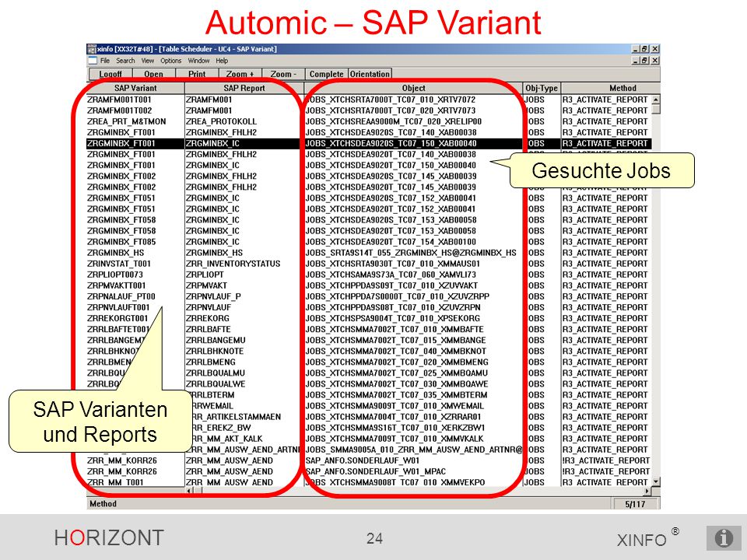
Task: Select variant ZRGMINBX_HS
Action: 115,253
